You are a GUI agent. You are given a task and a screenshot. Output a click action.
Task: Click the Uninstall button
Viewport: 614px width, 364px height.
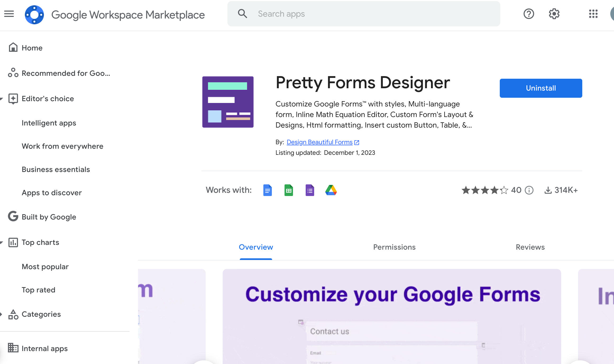click(540, 88)
